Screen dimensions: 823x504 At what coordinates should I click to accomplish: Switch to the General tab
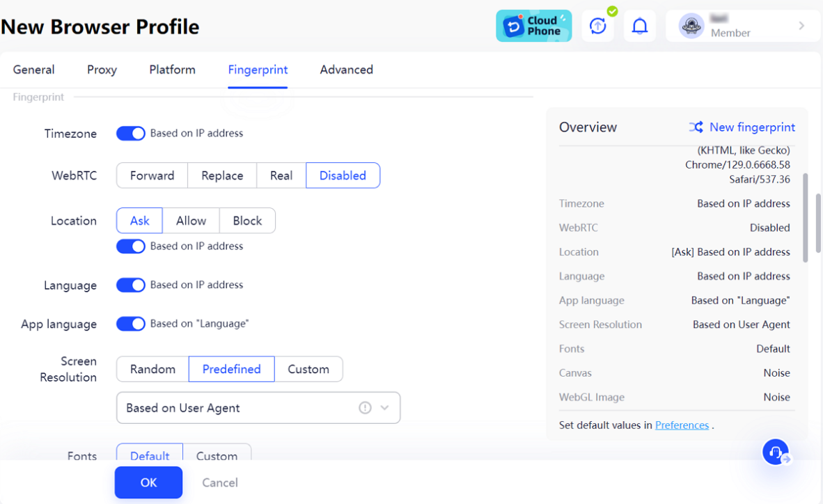tap(33, 70)
